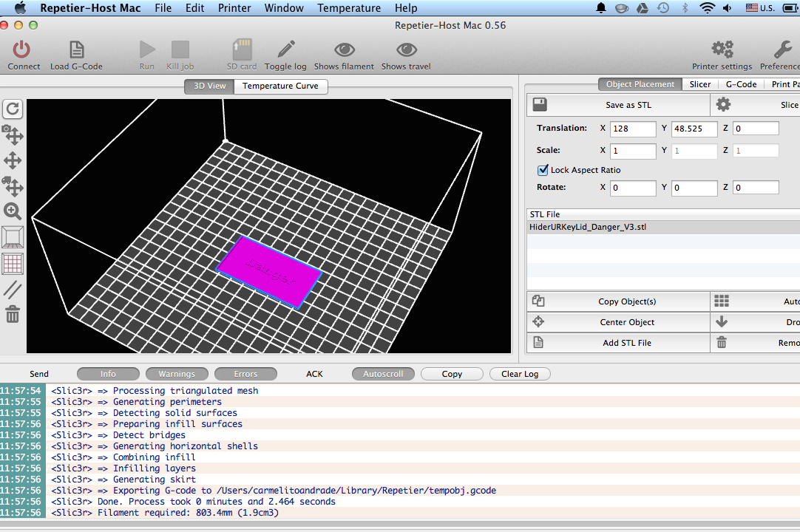800x532 pixels.
Task: Click the Translation X field
Action: tap(633, 129)
